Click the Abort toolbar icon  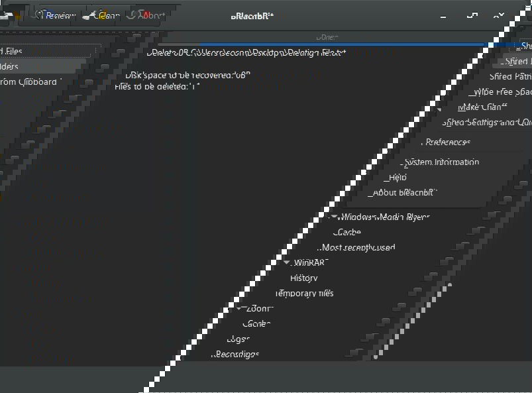click(x=131, y=15)
